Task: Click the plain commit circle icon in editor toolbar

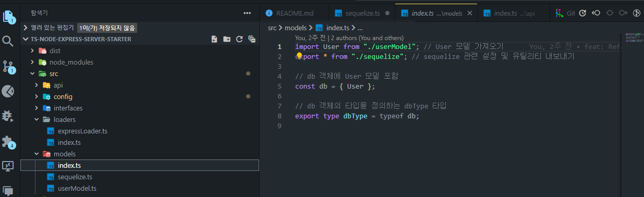Action: click(610, 13)
